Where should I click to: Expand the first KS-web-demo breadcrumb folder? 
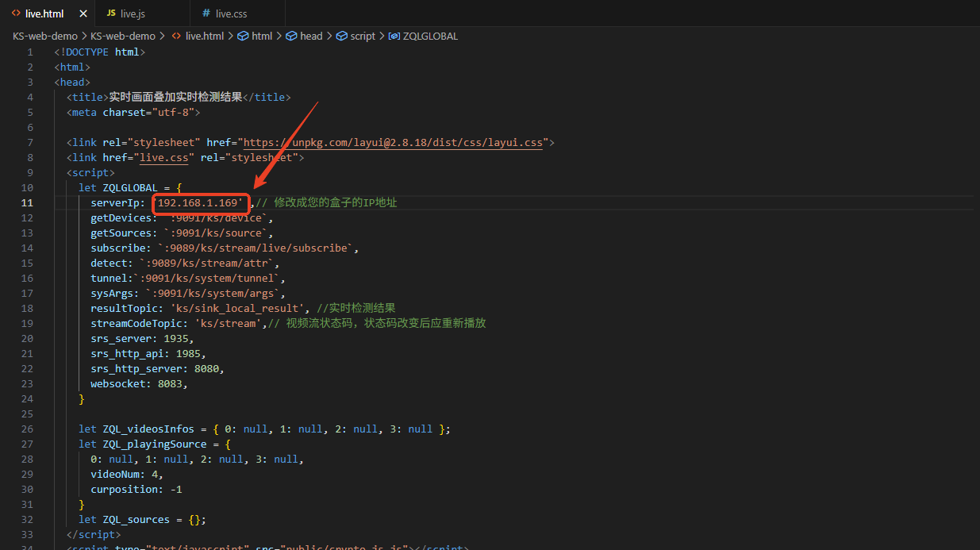coord(44,36)
